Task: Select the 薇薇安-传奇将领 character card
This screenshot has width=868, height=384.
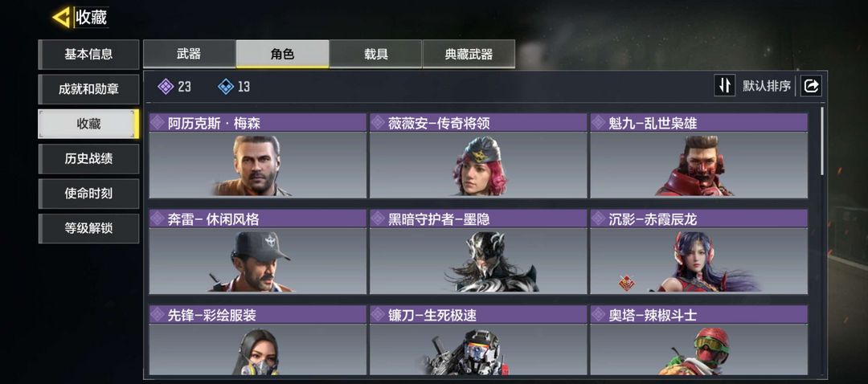Action: (x=478, y=156)
